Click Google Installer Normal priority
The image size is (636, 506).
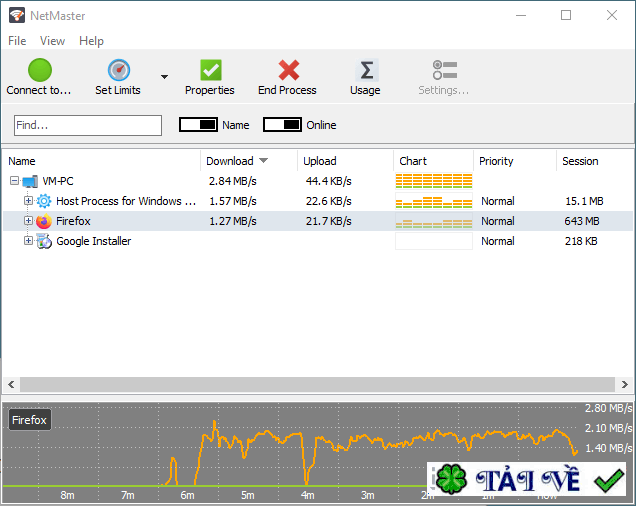pos(498,241)
